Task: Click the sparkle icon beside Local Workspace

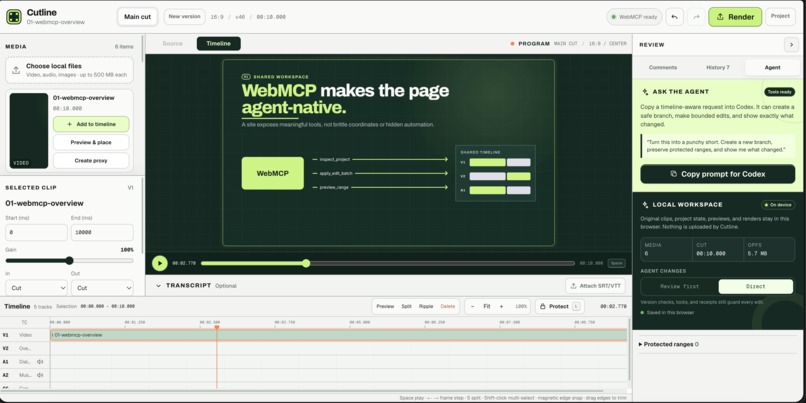Action: click(645, 205)
